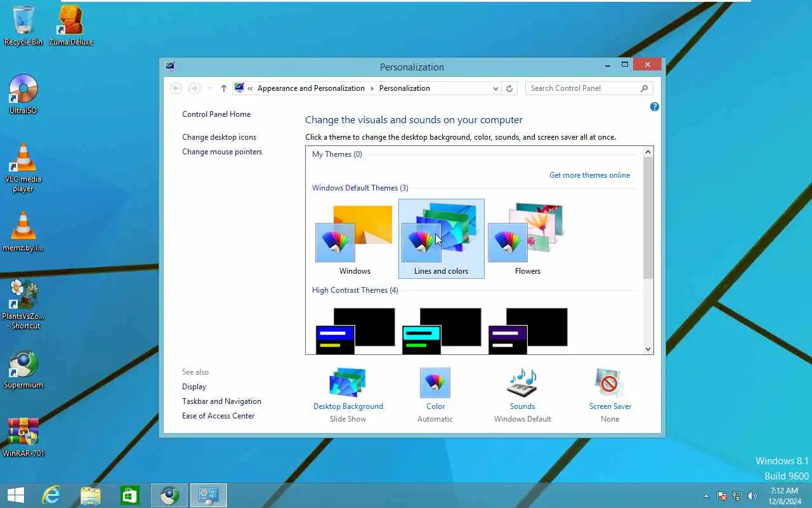Open the Personalization help question mark icon
The width and height of the screenshot is (812, 508).
[655, 107]
